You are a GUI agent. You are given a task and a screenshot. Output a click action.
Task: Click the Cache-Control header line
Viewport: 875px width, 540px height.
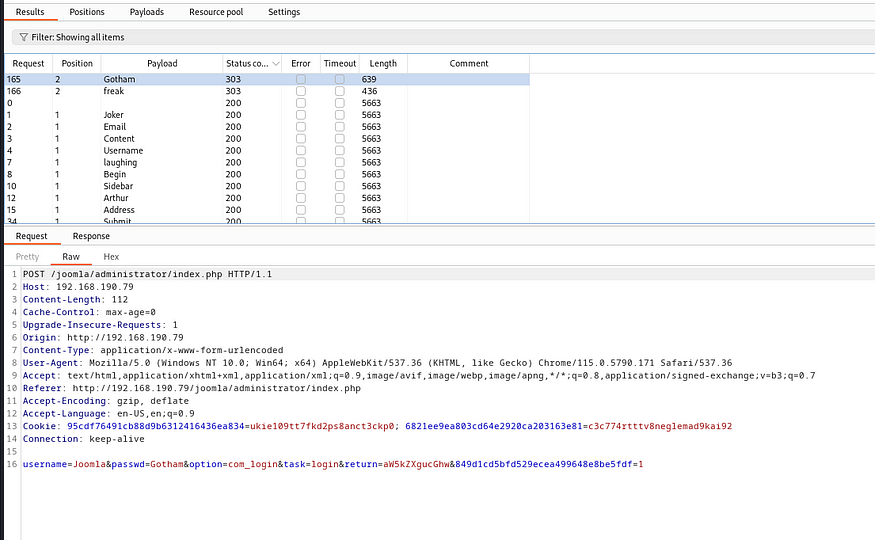[89, 312]
